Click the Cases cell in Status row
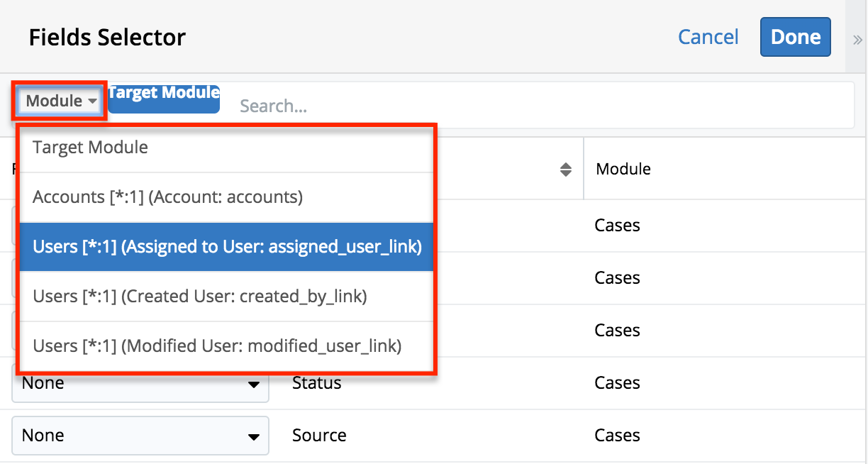The width and height of the screenshot is (868, 464). (617, 383)
